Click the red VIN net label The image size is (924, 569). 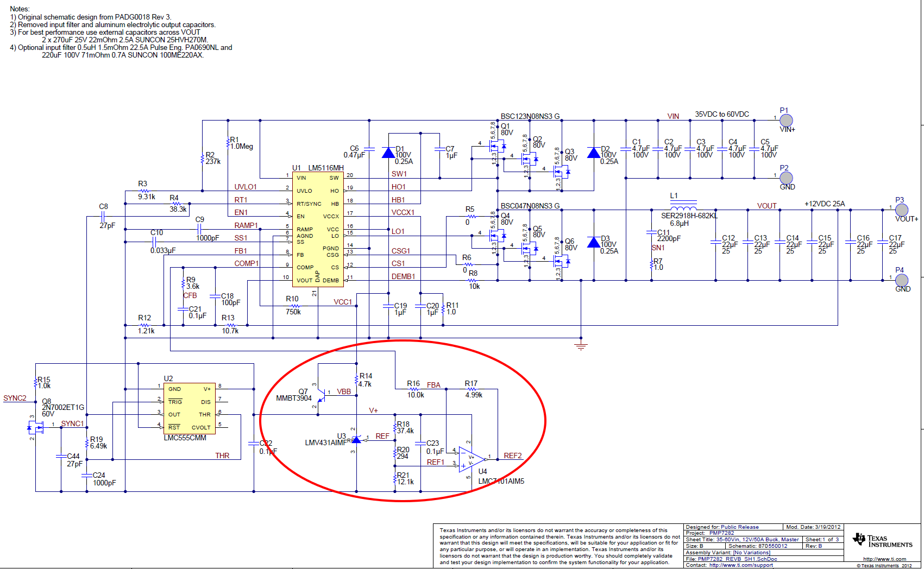tap(673, 116)
